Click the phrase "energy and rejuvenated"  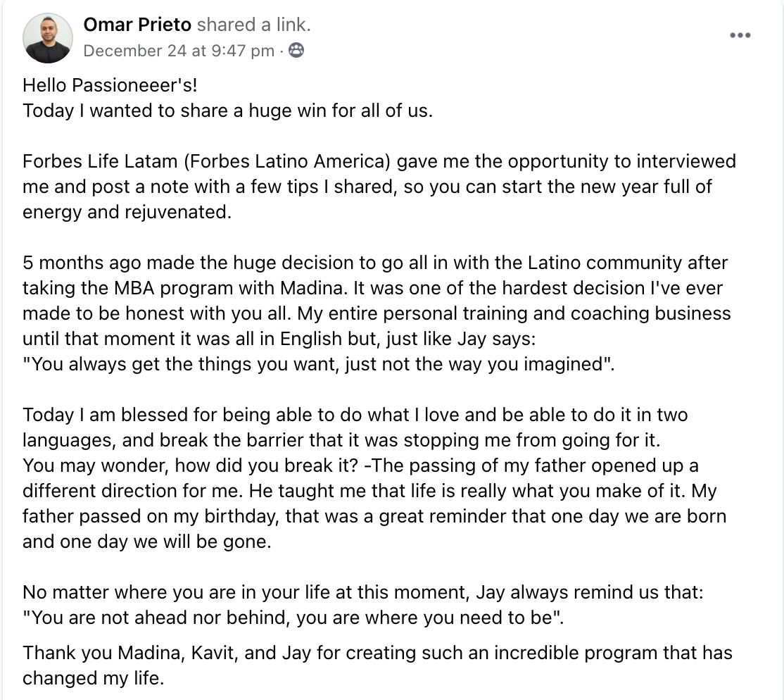pyautogui.click(x=127, y=212)
